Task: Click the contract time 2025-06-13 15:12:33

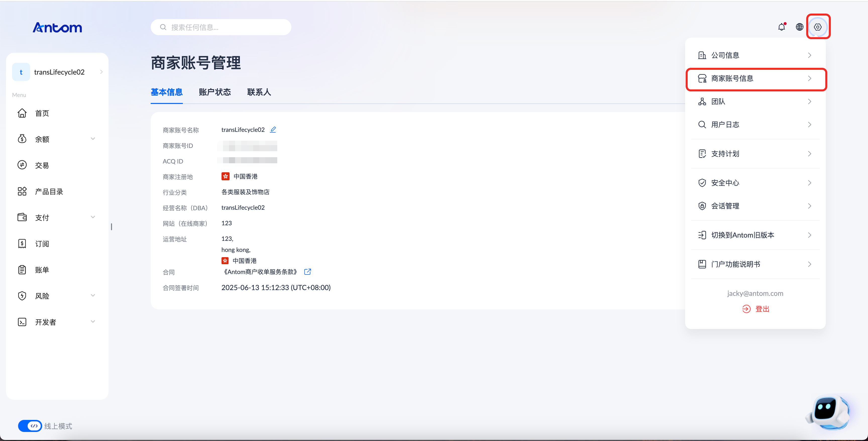Action: click(276, 288)
